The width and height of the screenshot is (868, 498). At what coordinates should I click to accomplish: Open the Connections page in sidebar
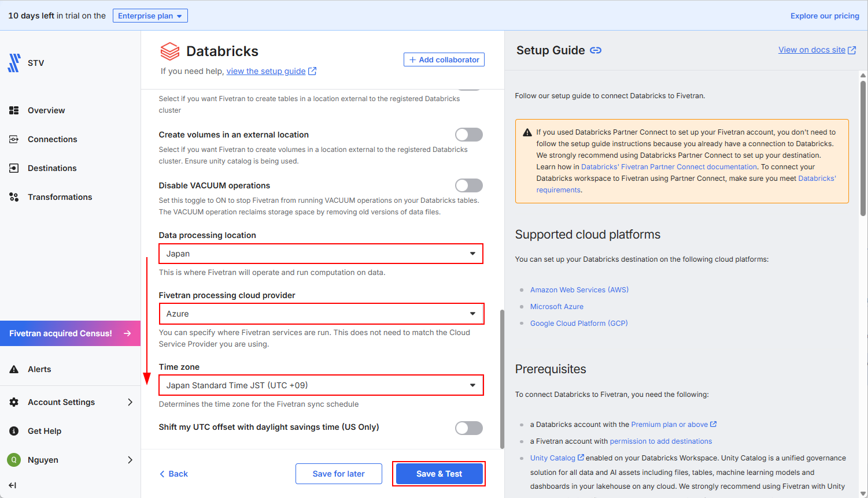(x=52, y=139)
